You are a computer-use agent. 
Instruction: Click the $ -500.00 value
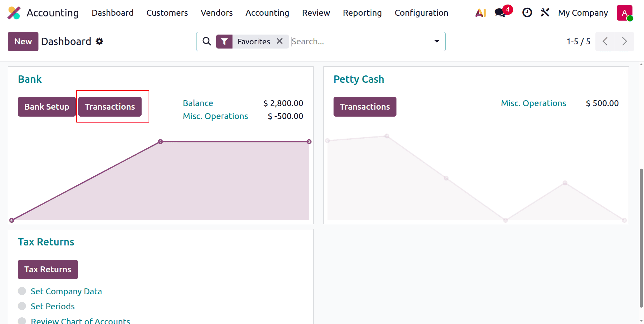pyautogui.click(x=285, y=116)
